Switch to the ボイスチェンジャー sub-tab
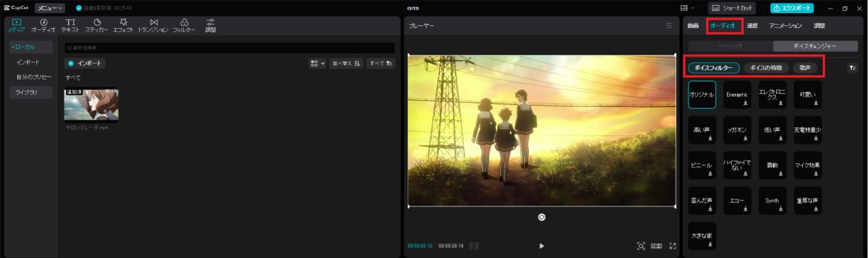The height and width of the screenshot is (258, 868). [x=815, y=46]
